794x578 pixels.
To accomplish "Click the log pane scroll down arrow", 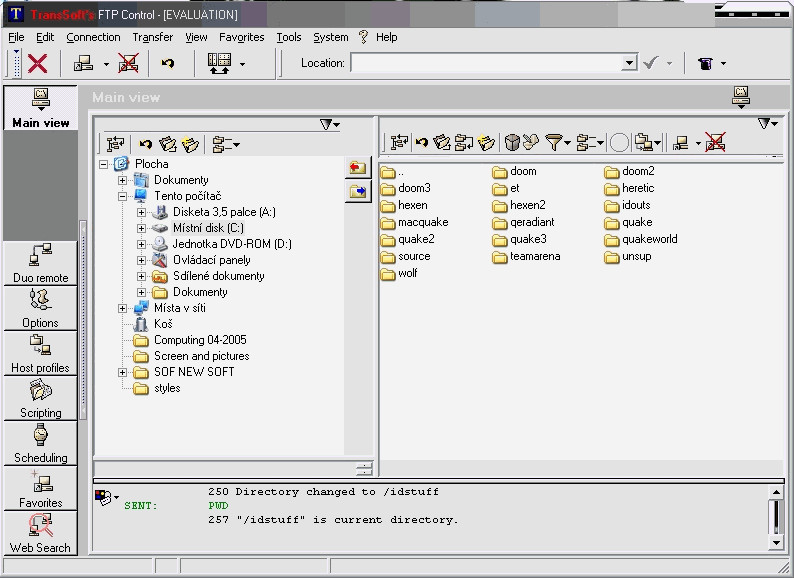I will [776, 543].
